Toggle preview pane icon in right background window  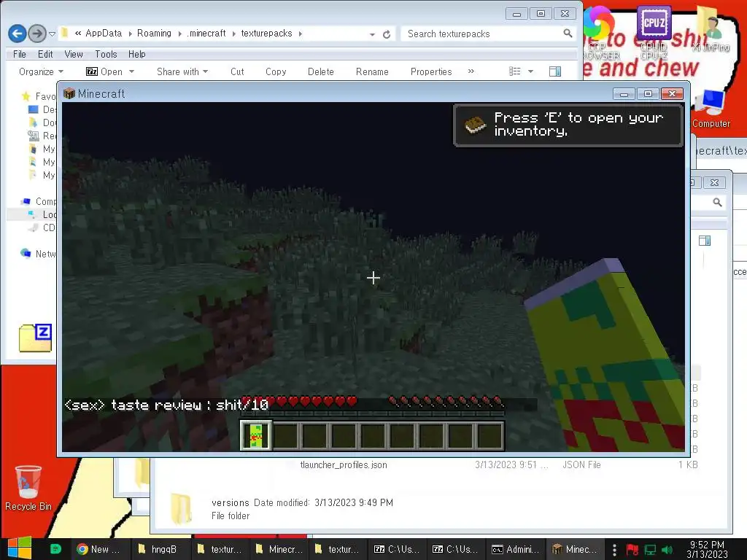pyautogui.click(x=705, y=241)
